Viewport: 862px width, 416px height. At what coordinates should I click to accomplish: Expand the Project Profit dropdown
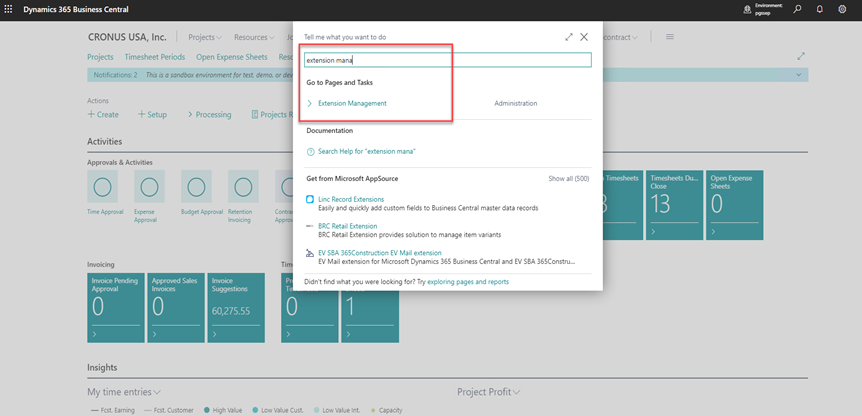pyautogui.click(x=489, y=392)
